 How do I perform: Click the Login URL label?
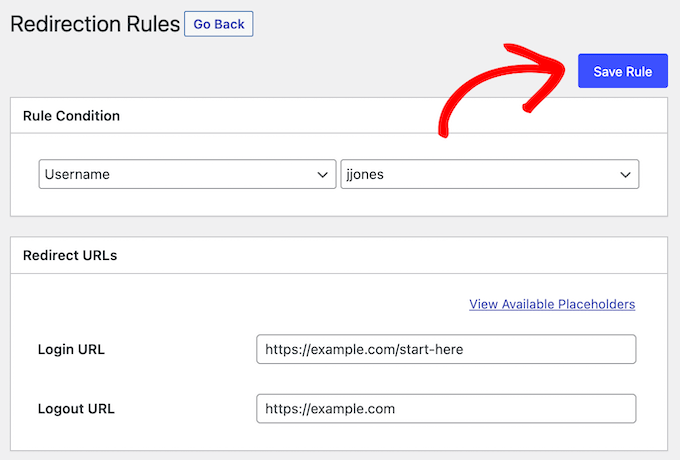coord(71,350)
